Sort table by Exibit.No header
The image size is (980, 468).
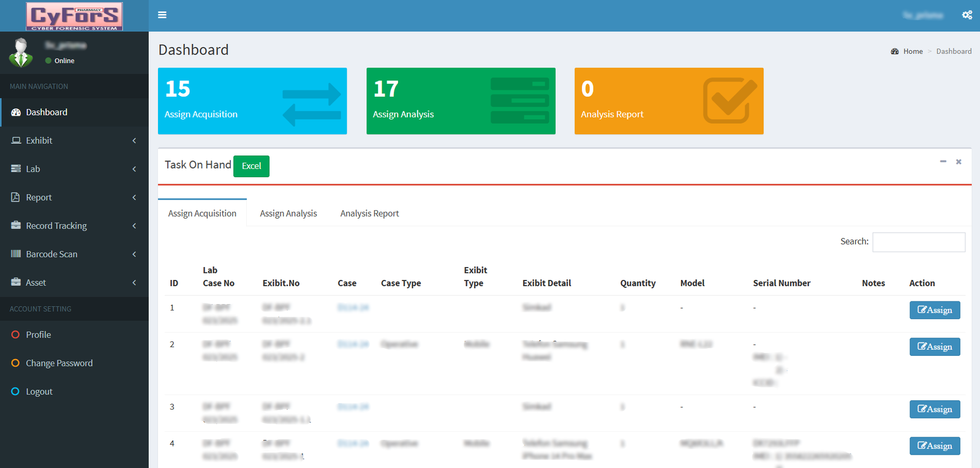[281, 283]
